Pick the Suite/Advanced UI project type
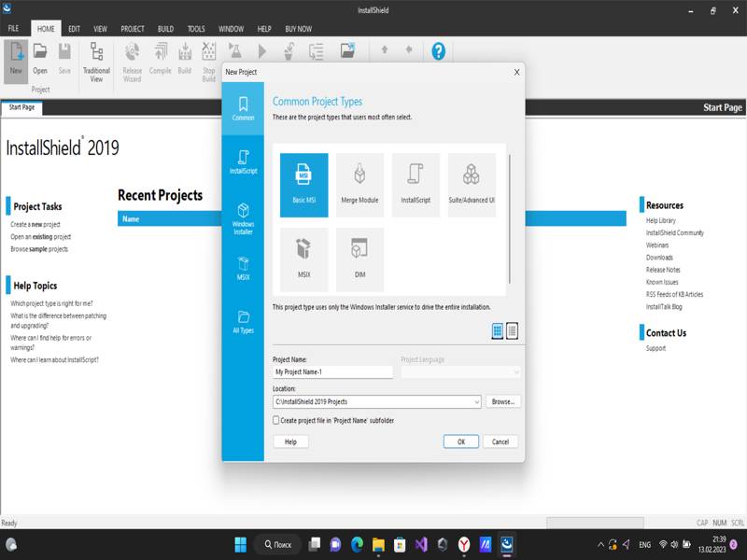 [x=472, y=184]
